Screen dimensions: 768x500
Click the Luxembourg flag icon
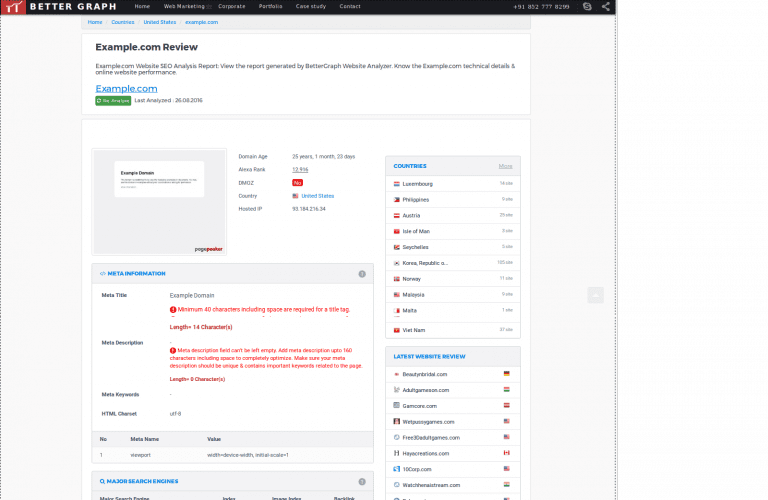coord(397,184)
